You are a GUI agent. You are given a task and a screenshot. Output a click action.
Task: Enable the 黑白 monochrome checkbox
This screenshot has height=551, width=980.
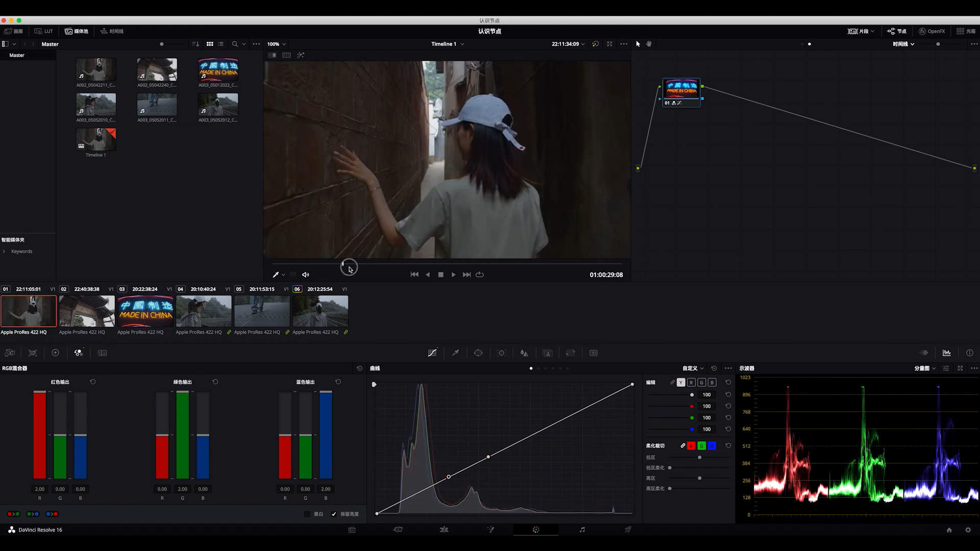pos(307,514)
